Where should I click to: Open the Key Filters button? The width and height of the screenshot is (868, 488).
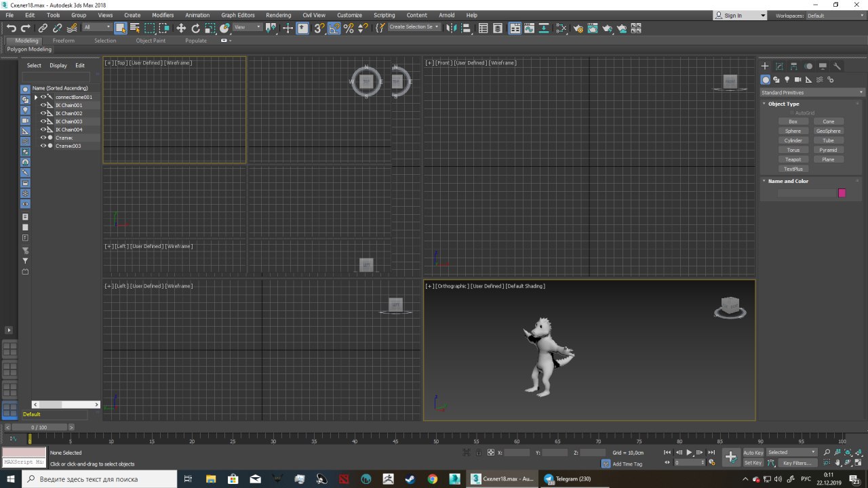point(797,463)
